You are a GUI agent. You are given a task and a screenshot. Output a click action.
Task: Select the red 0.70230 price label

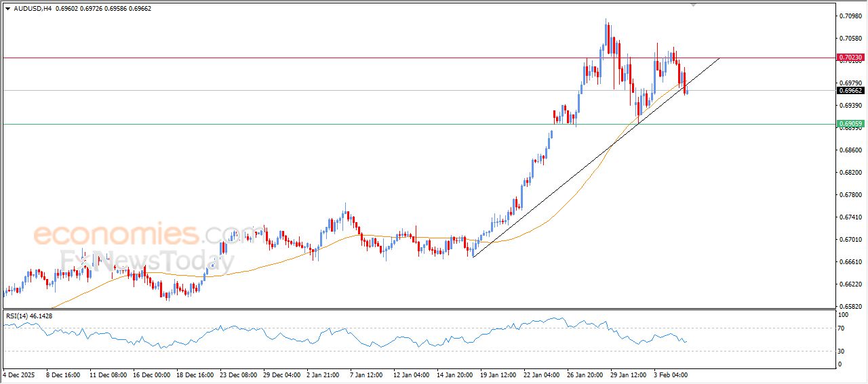[x=850, y=58]
